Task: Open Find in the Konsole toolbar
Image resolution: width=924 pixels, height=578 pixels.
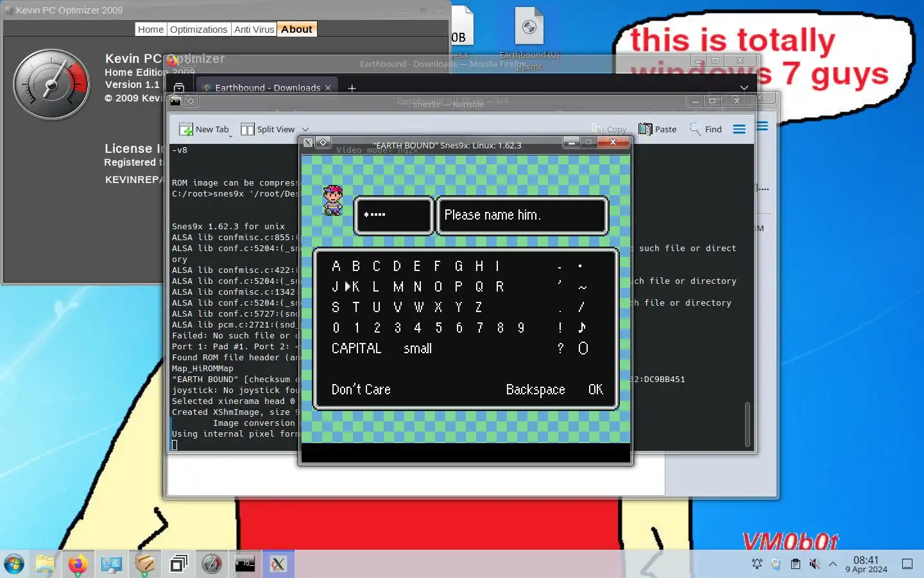Action: pos(706,129)
